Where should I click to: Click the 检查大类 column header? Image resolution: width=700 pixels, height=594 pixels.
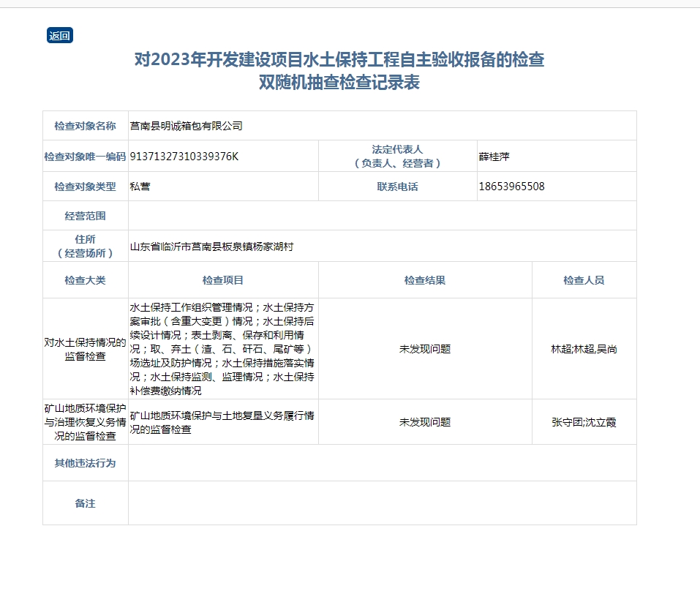(86, 280)
